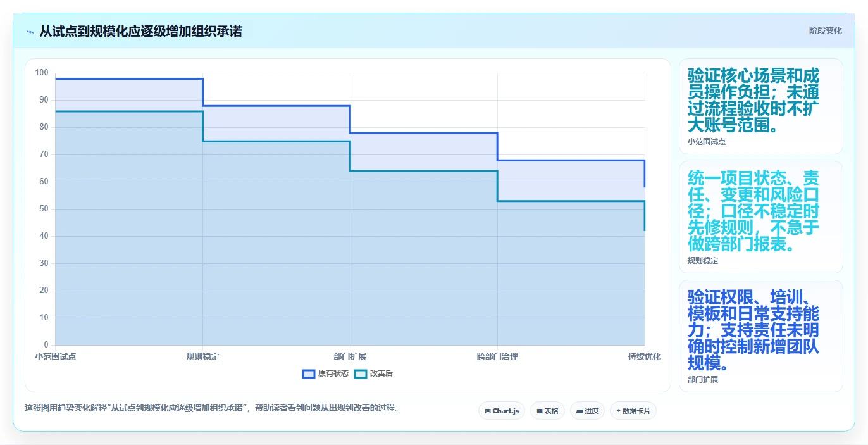This screenshot has width=868, height=445.
Task: Toggle the 改善后 legend entry
Action: click(x=373, y=373)
